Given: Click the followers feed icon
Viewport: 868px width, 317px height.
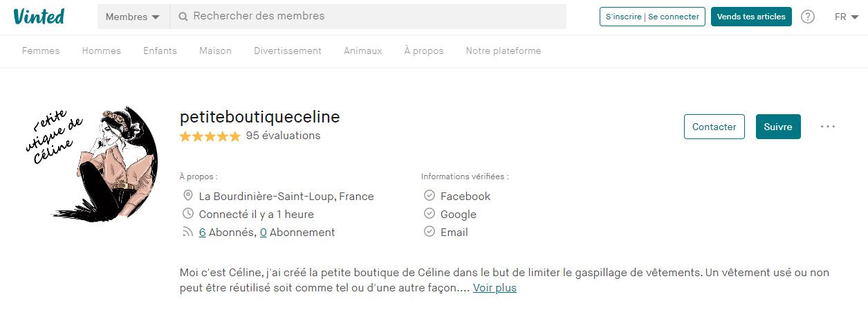Looking at the screenshot, I should pos(187,233).
